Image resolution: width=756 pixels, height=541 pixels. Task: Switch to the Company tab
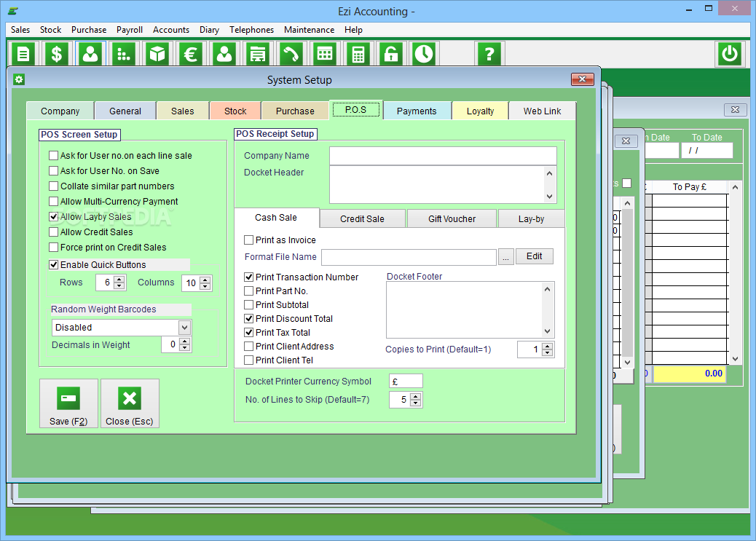tap(60, 111)
